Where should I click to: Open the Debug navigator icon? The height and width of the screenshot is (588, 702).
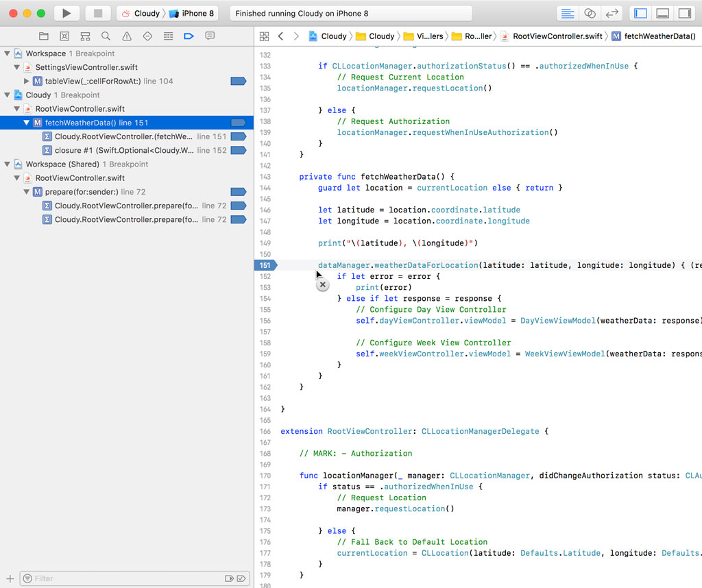coord(168,36)
